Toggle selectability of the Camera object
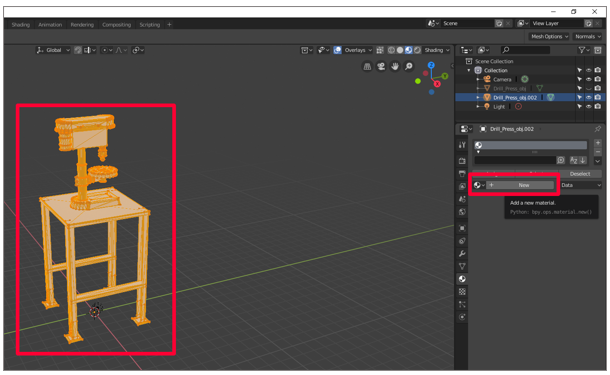Screen dimensions: 610x375 coord(580,79)
